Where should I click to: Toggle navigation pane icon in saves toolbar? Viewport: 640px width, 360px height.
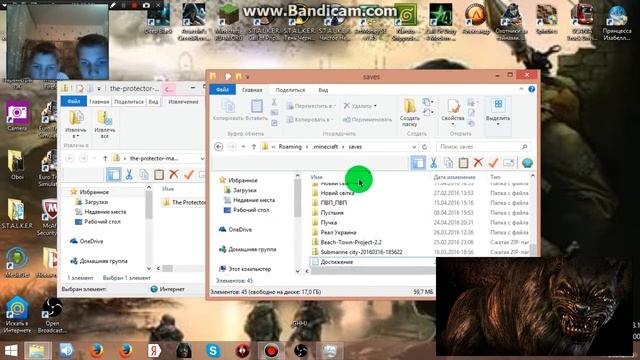coord(418,163)
